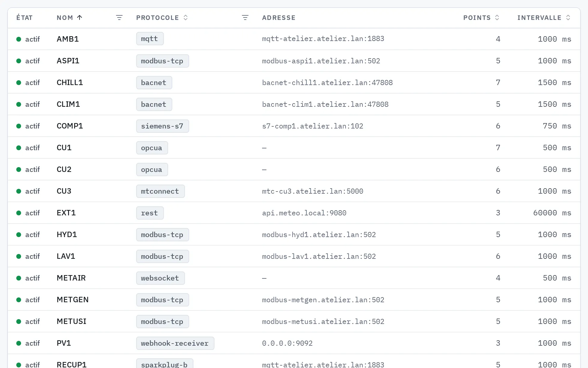The image size is (588, 368).
Task: Click the green status dot for AMB1
Action: click(19, 39)
